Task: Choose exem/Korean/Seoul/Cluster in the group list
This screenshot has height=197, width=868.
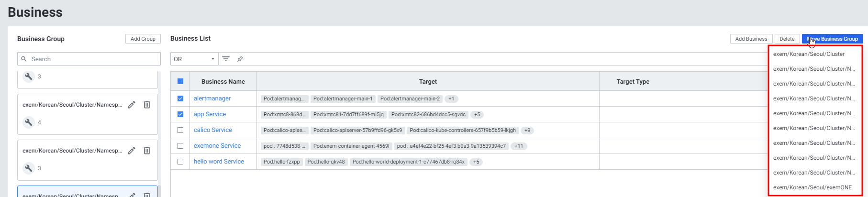Action: click(809, 54)
